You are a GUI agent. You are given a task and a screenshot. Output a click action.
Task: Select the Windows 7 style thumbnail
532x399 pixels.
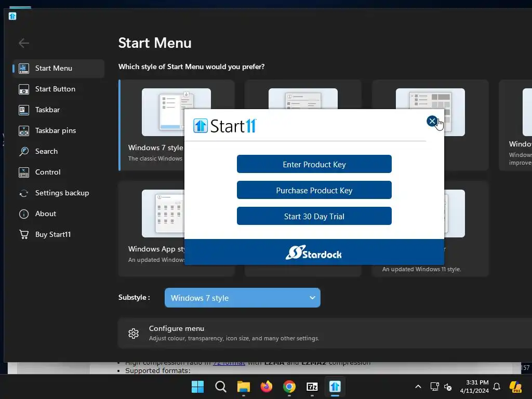click(x=163, y=112)
